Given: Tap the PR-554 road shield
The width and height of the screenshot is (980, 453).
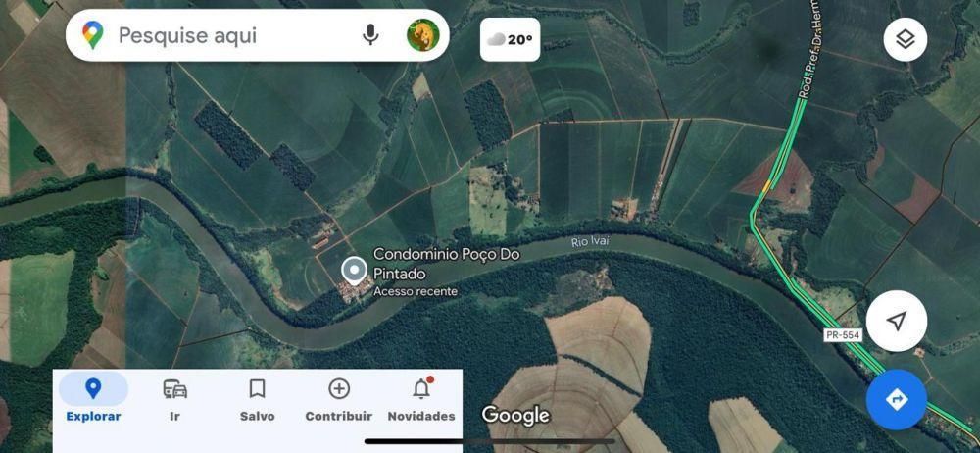Looking at the screenshot, I should click(843, 335).
